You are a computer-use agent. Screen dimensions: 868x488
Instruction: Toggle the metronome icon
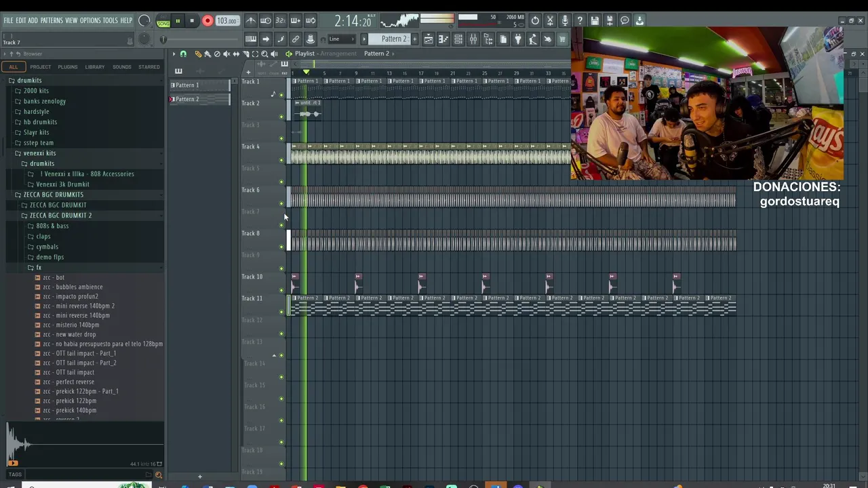251,21
